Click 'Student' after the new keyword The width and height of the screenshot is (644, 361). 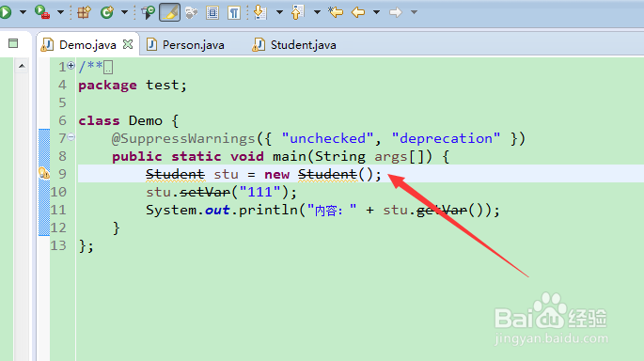pos(328,175)
